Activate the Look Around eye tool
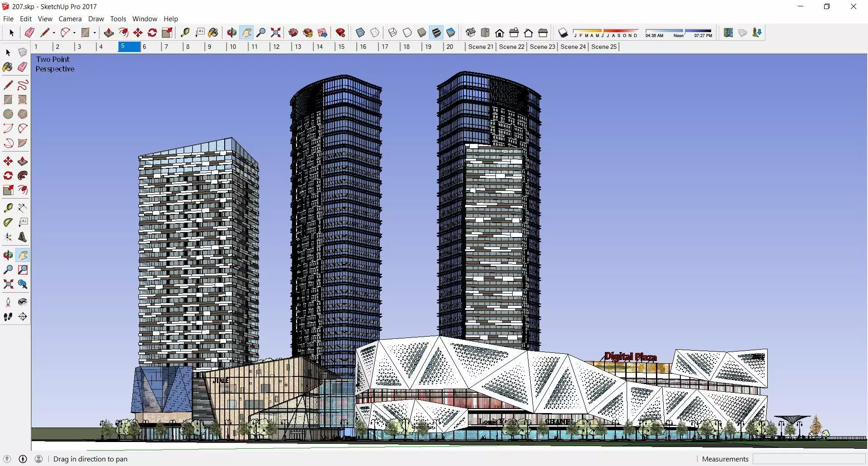The width and height of the screenshot is (868, 466). [23, 302]
